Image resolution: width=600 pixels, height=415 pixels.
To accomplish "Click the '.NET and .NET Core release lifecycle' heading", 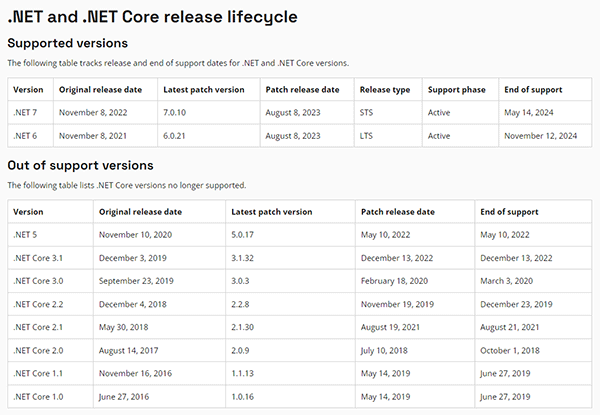I will 152,17.
